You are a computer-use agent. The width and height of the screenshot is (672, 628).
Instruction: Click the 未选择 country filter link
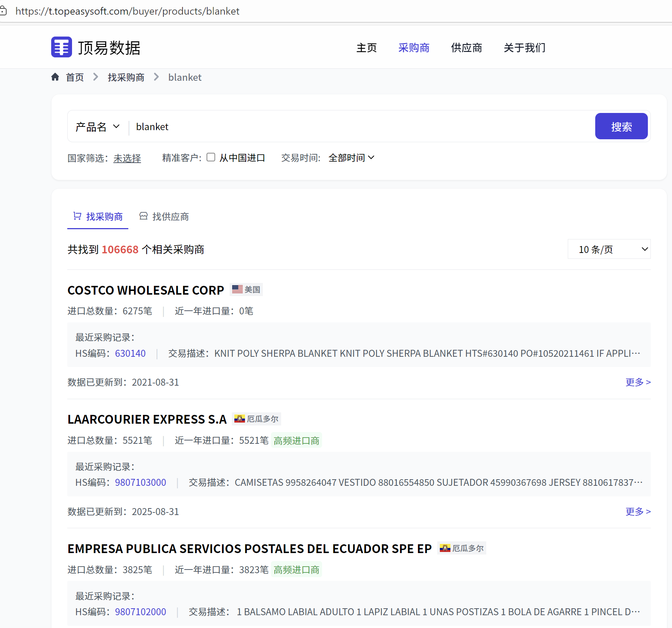[127, 158]
